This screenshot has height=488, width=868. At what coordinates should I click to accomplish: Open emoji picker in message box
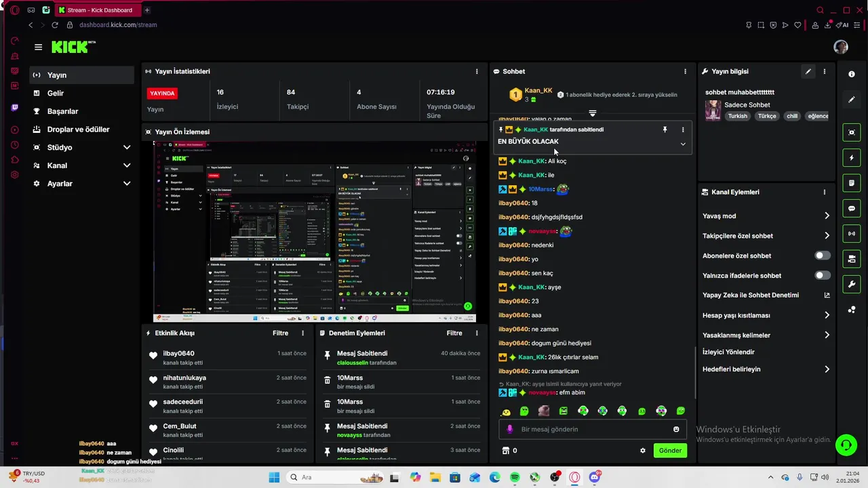676,429
